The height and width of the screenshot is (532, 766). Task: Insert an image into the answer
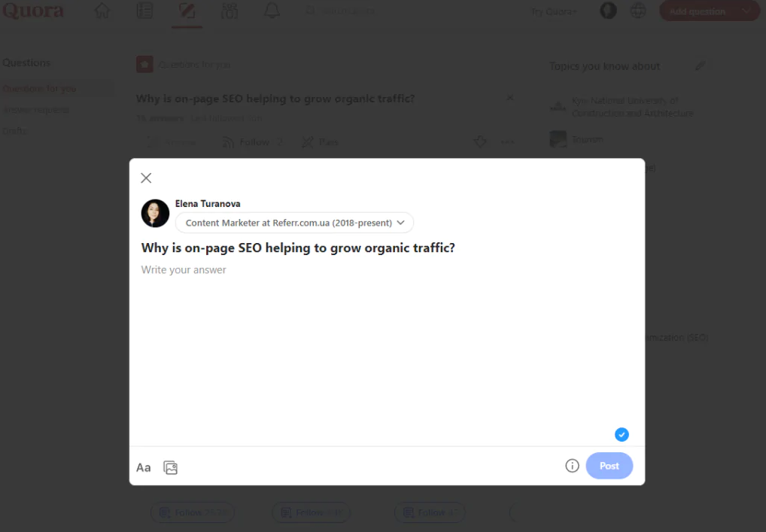click(x=171, y=467)
